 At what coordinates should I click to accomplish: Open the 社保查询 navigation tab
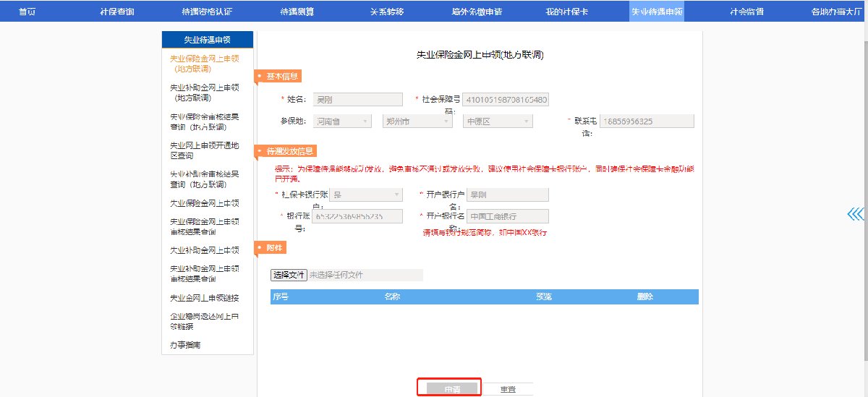[x=116, y=12]
